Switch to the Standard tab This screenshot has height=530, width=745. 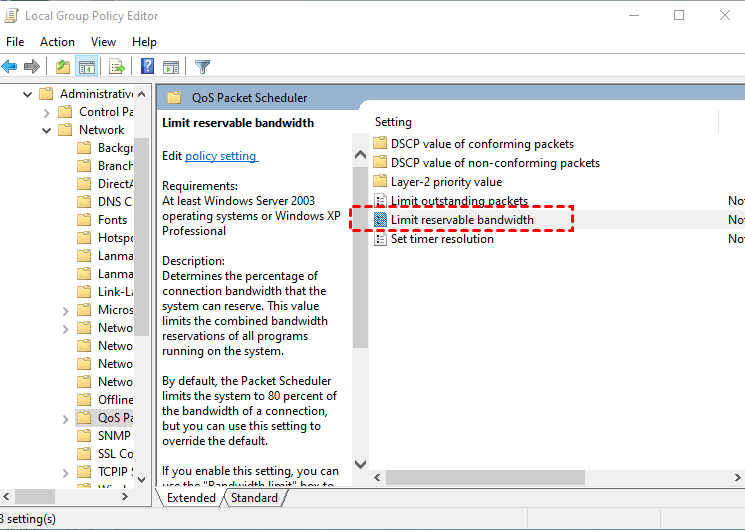click(254, 498)
